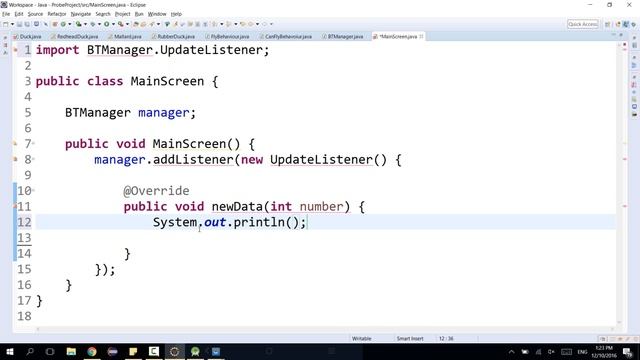Click the Run External Tools icon
Viewport: 640px width, 360px height.
point(120,24)
